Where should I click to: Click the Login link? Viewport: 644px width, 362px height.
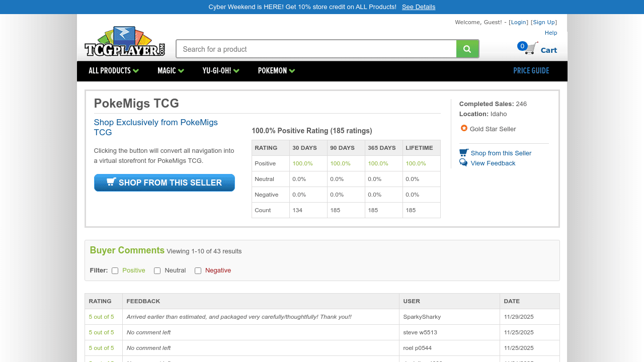click(x=518, y=22)
